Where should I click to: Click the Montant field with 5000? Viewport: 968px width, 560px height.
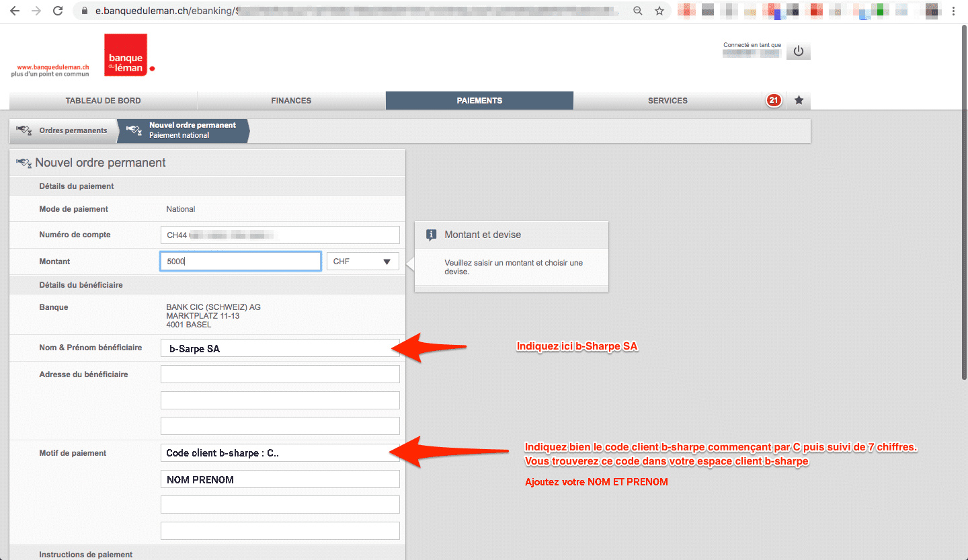[241, 262]
